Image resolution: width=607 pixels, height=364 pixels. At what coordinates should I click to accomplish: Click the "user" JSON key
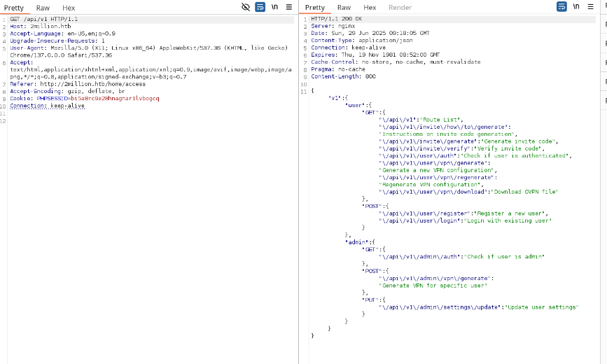pyautogui.click(x=355, y=105)
